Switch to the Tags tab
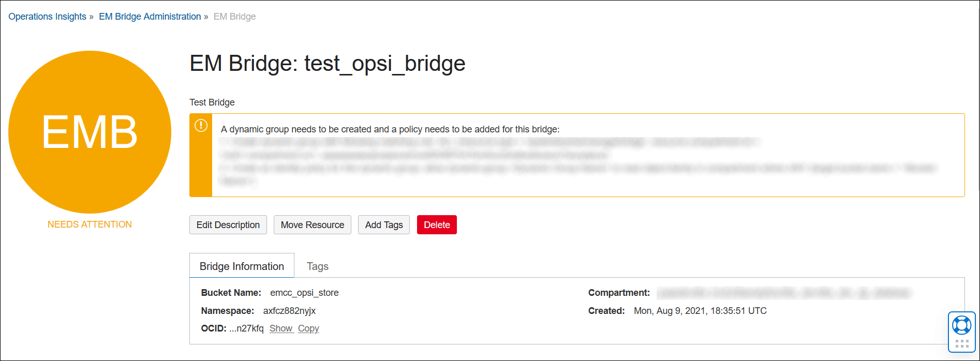 [x=317, y=266]
